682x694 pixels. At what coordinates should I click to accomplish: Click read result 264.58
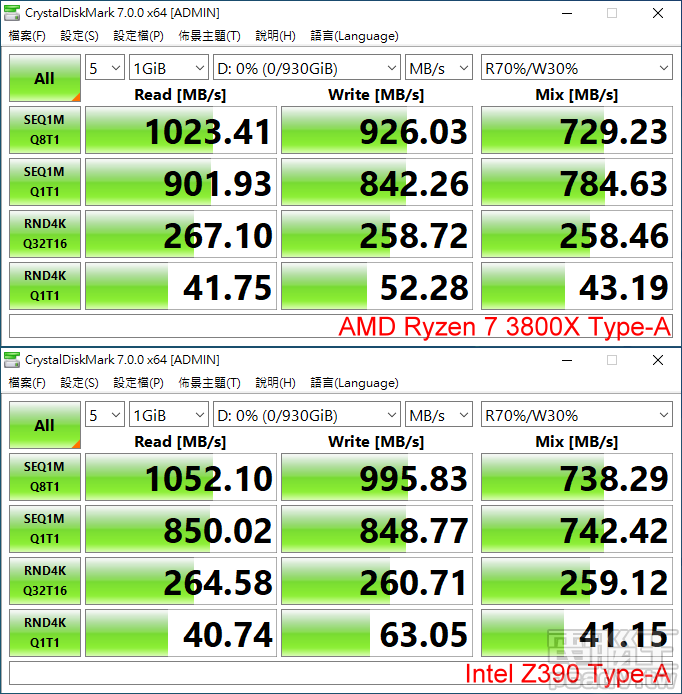181,581
